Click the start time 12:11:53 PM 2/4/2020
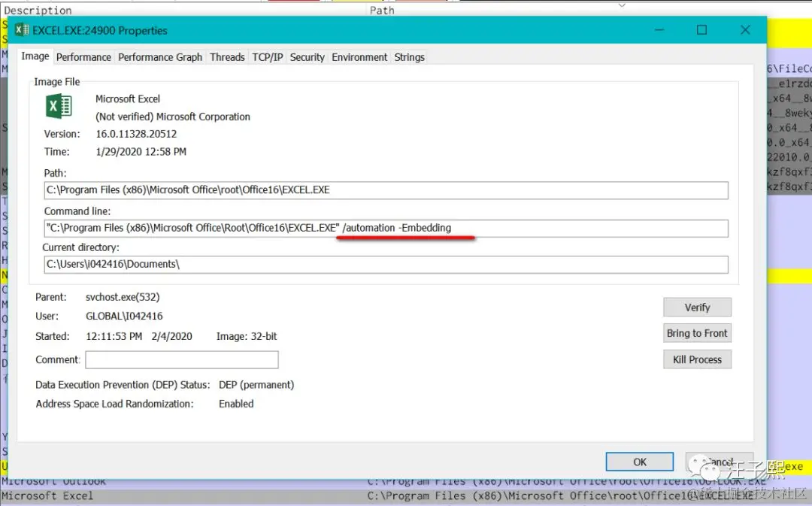 (x=139, y=336)
